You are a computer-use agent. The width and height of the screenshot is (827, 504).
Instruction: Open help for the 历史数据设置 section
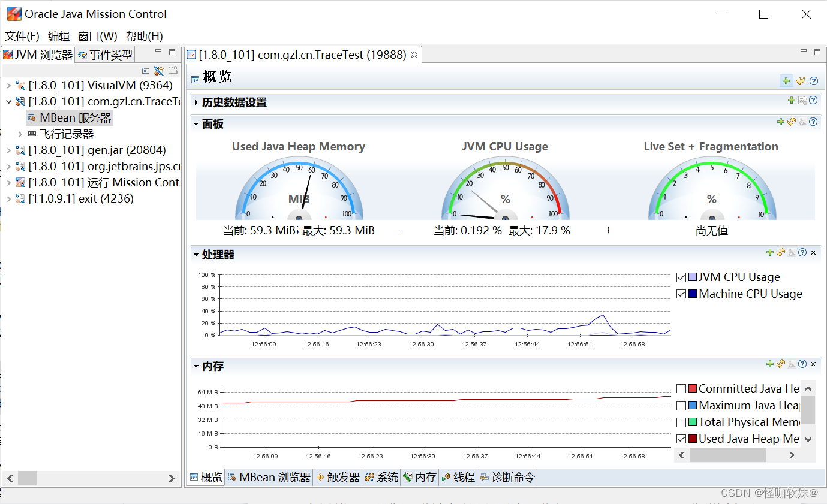click(813, 101)
